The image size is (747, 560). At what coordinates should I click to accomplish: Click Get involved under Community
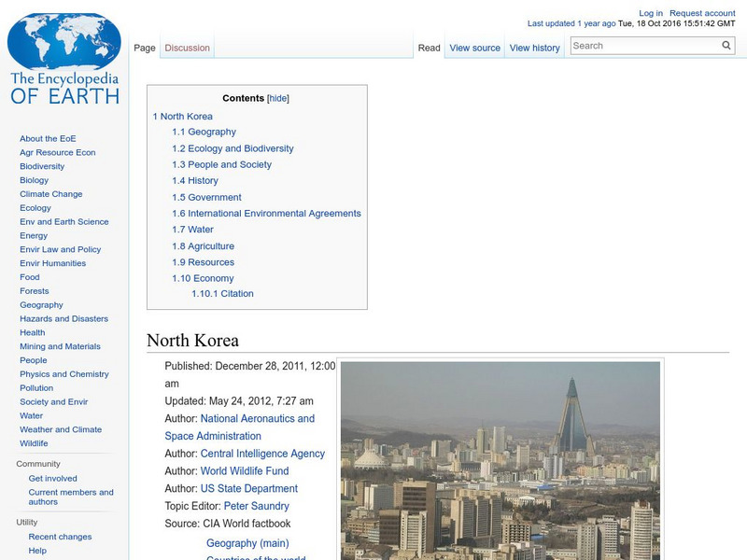point(52,477)
